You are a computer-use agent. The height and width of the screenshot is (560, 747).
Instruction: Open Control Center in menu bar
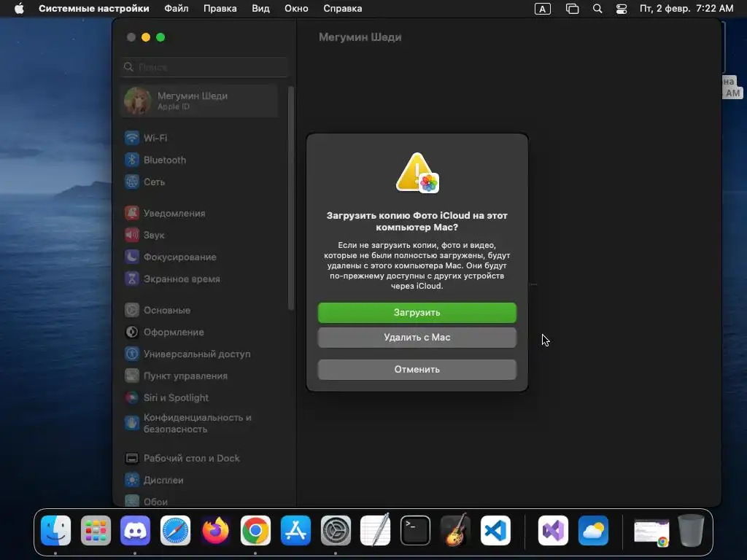coord(622,9)
